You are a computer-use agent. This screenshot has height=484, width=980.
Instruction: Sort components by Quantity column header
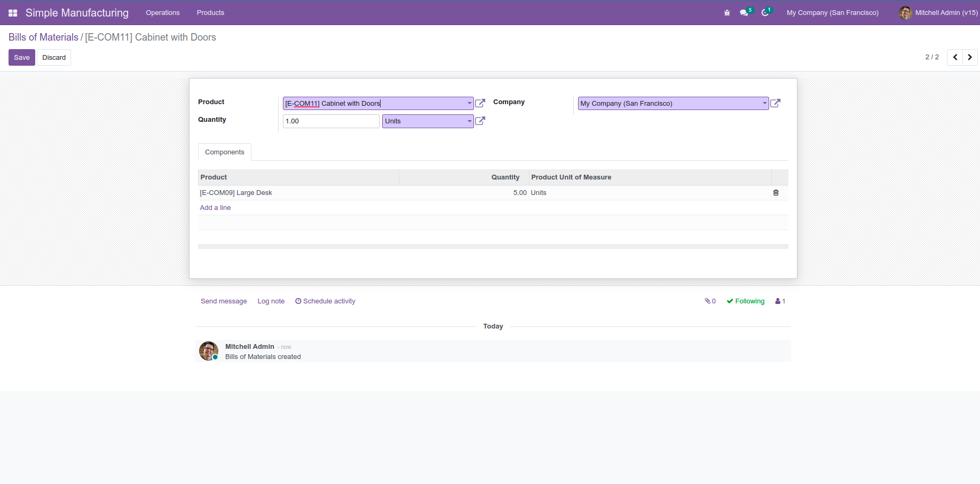tap(464, 177)
